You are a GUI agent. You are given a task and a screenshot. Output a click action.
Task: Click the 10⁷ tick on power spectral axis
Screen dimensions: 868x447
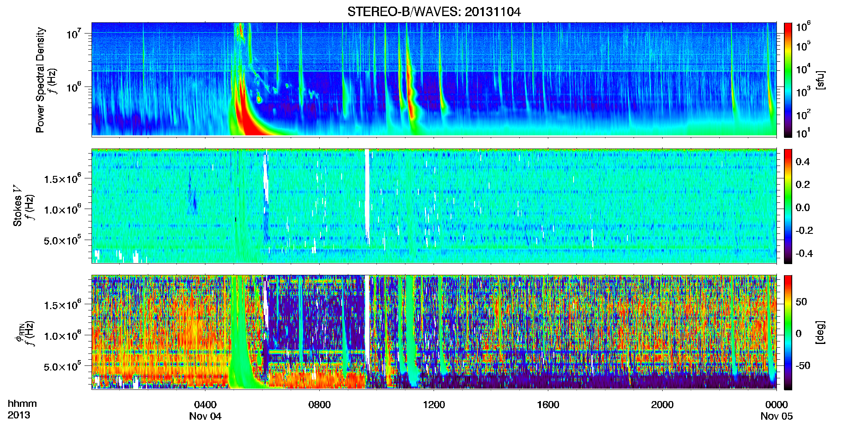pyautogui.click(x=73, y=33)
